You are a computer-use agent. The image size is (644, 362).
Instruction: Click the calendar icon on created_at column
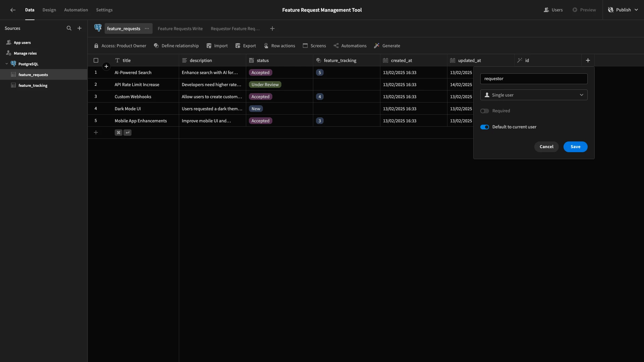[386, 61]
